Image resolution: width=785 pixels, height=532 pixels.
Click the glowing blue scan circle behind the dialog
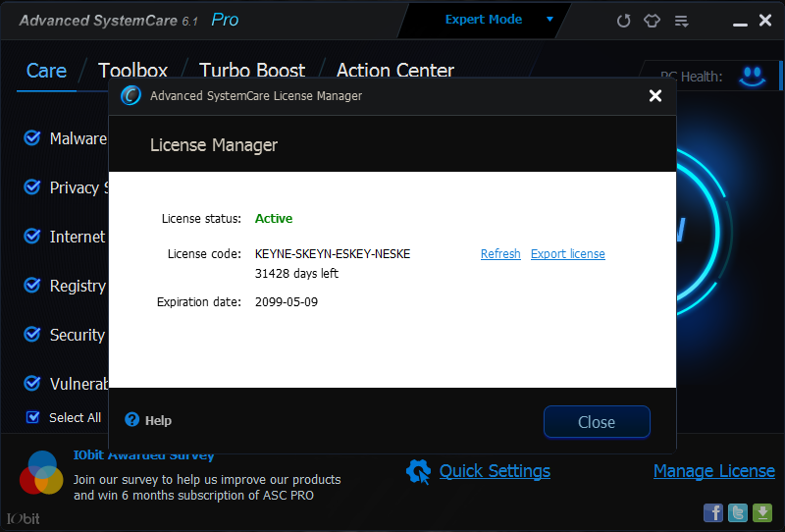[704, 232]
